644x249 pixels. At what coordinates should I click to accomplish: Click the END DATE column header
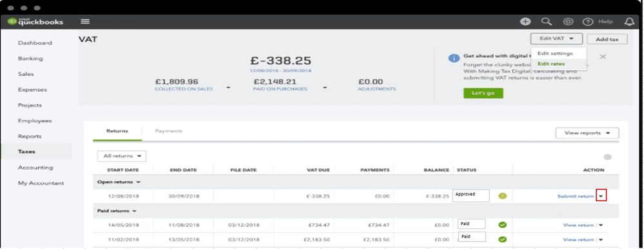[x=183, y=170]
